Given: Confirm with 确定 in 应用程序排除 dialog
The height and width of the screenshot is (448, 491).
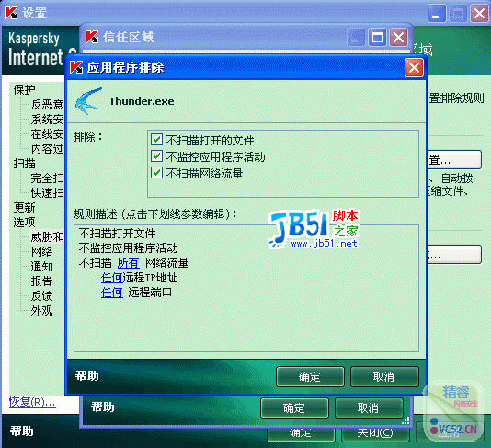Looking at the screenshot, I should 310,376.
